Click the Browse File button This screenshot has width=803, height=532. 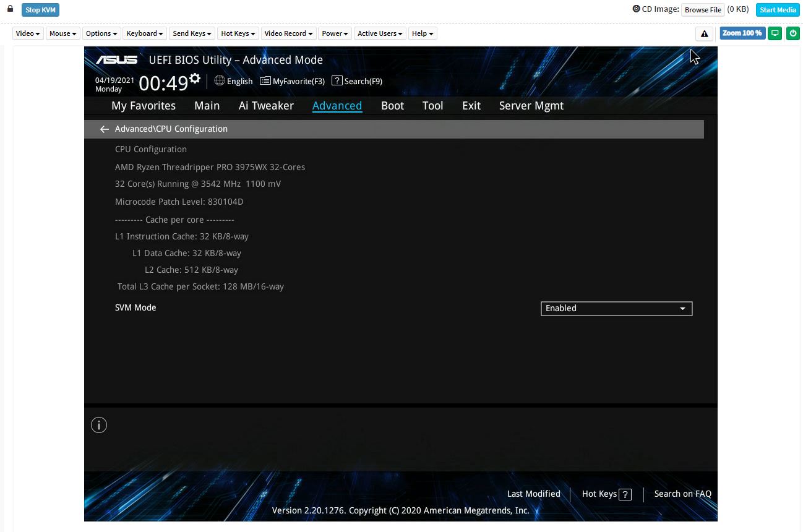[x=703, y=10]
